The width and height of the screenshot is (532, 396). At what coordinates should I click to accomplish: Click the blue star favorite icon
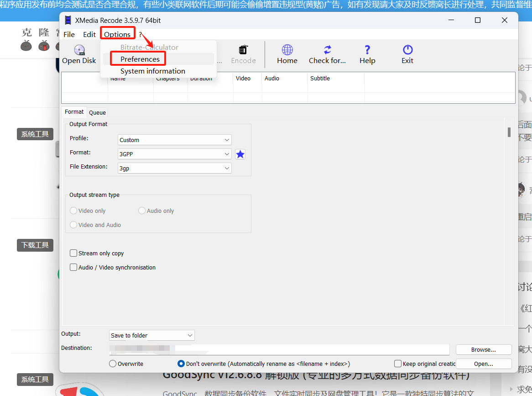click(240, 154)
